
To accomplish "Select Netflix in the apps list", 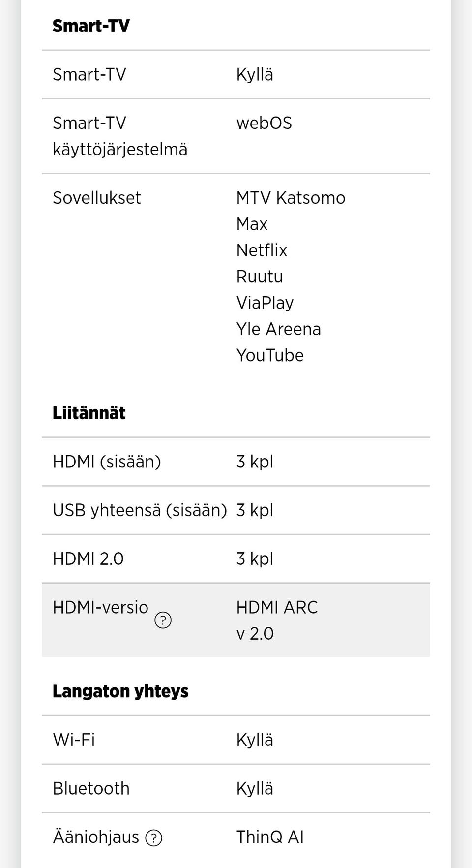I will pos(262,250).
